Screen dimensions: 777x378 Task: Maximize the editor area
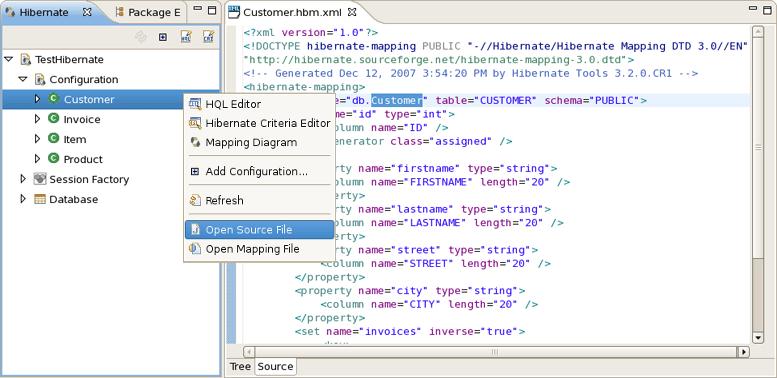[x=768, y=9]
